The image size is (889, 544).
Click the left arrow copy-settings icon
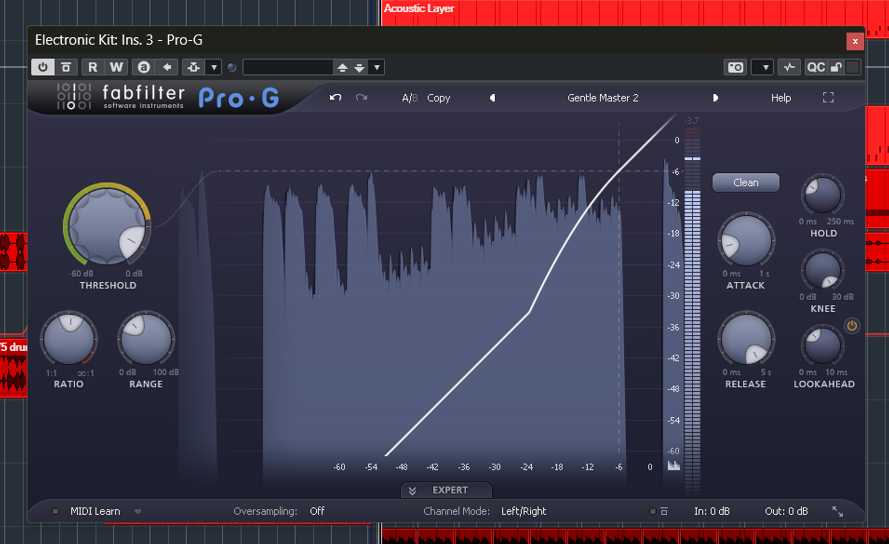pos(167,67)
